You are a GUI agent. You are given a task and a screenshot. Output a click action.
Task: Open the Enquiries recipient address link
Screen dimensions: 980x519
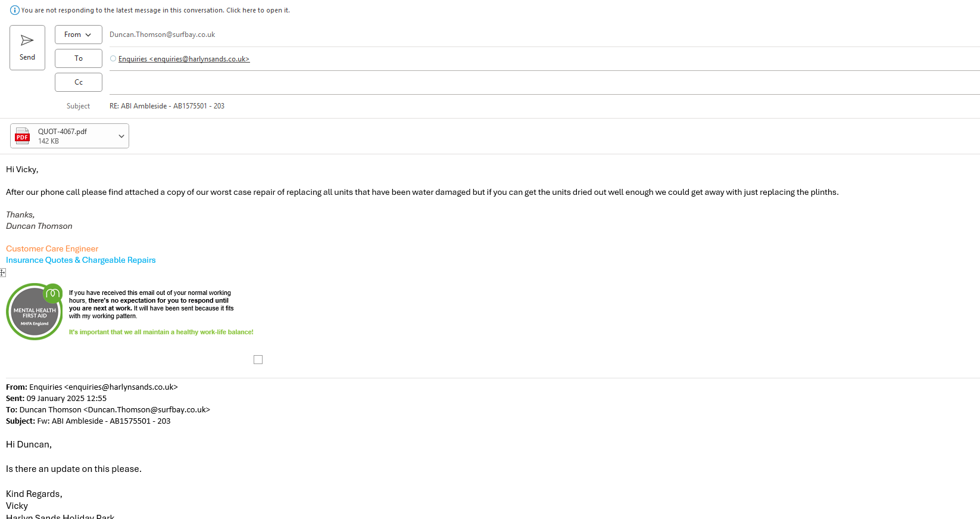184,59
